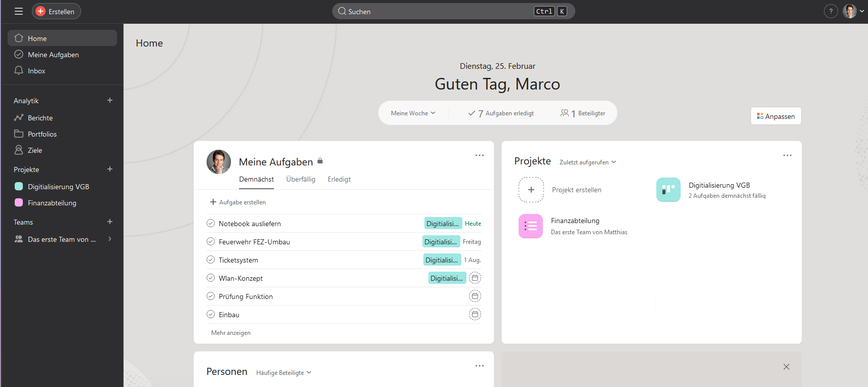Viewport: 868px width, 387px height.
Task: Open the Inbox bell item
Action: [62, 70]
